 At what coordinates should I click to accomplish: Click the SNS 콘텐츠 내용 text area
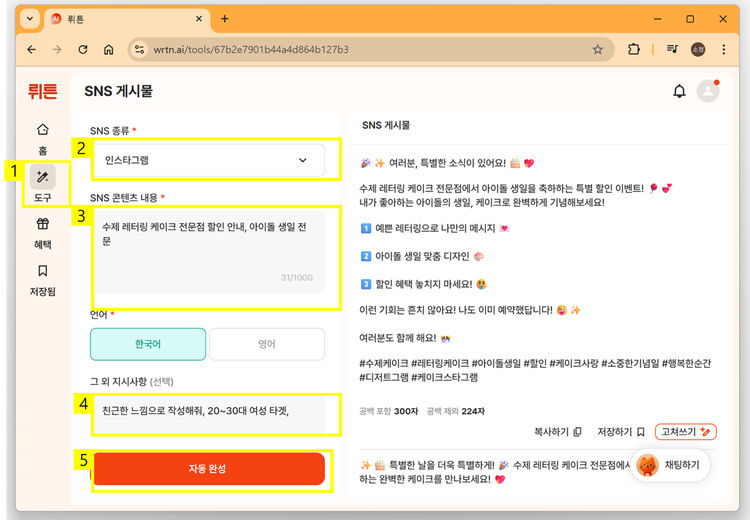coord(209,252)
